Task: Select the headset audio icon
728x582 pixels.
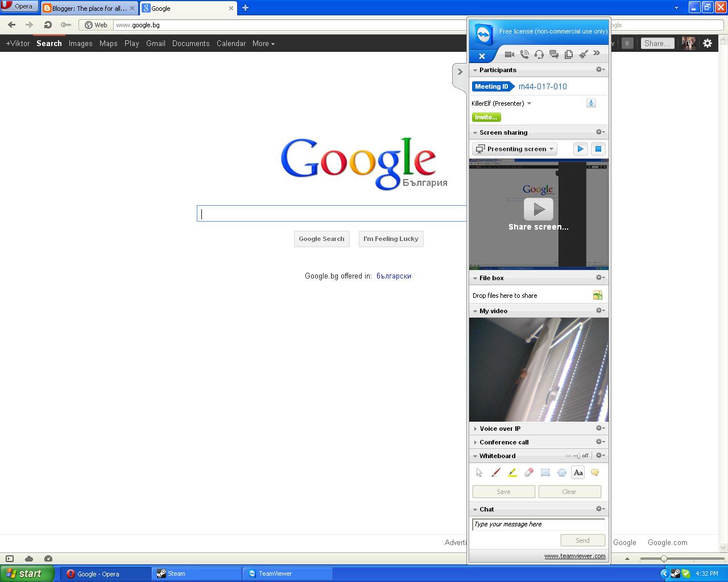Action: pyautogui.click(x=539, y=55)
